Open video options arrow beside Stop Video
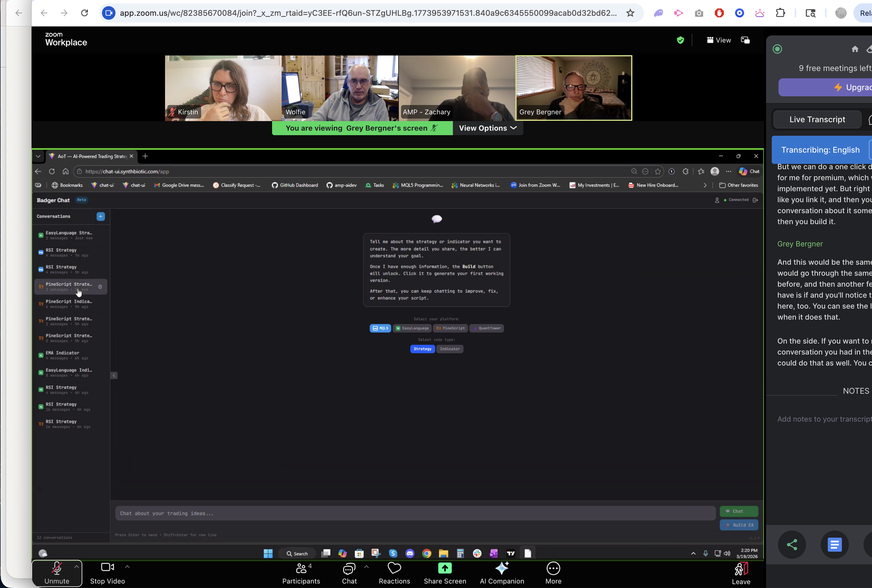This screenshot has height=588, width=872. [127, 567]
